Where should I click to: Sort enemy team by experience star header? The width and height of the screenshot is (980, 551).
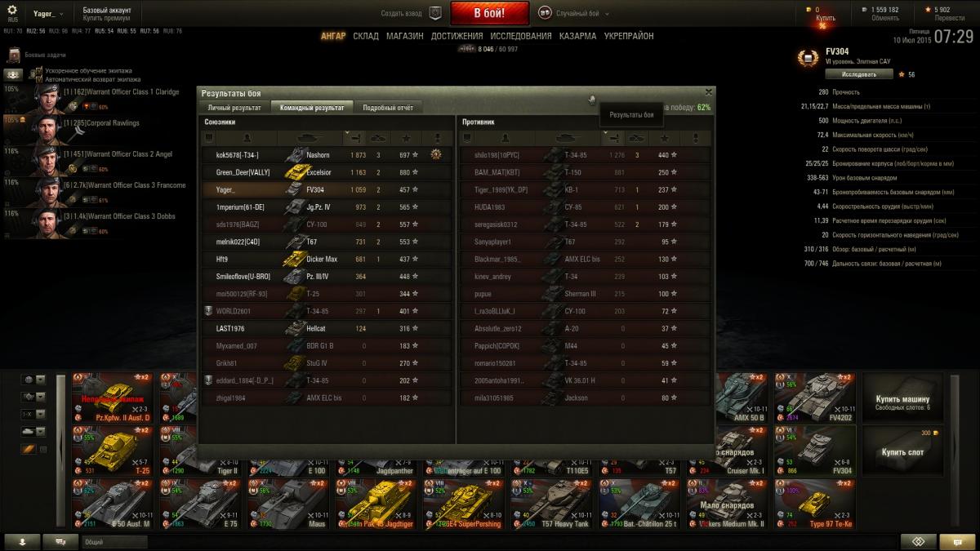[664, 137]
